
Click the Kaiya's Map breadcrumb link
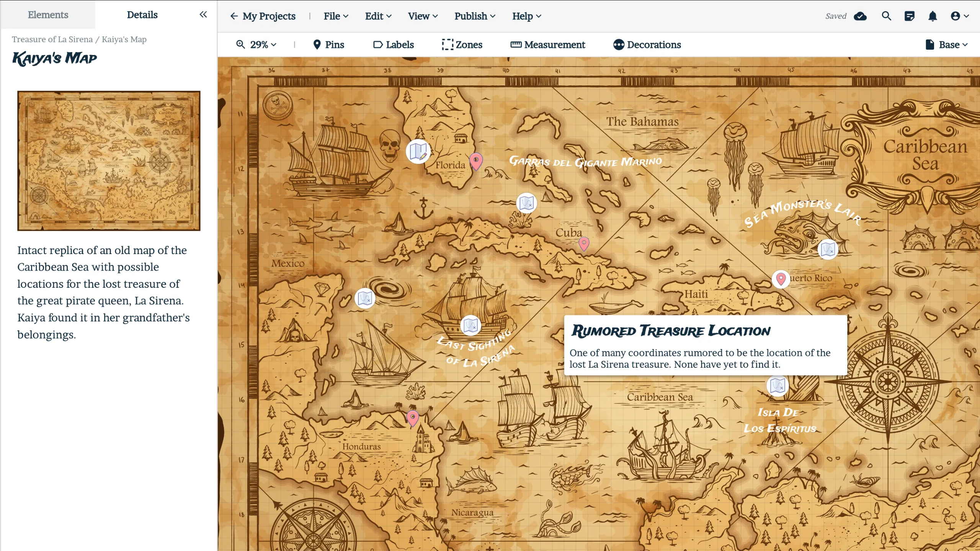pos(124,39)
